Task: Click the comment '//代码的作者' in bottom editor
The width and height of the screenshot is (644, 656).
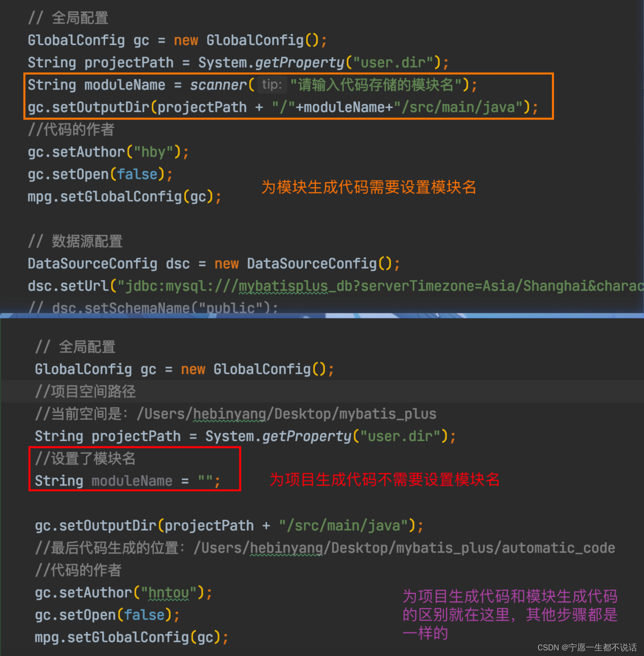Action: pyautogui.click(x=78, y=570)
